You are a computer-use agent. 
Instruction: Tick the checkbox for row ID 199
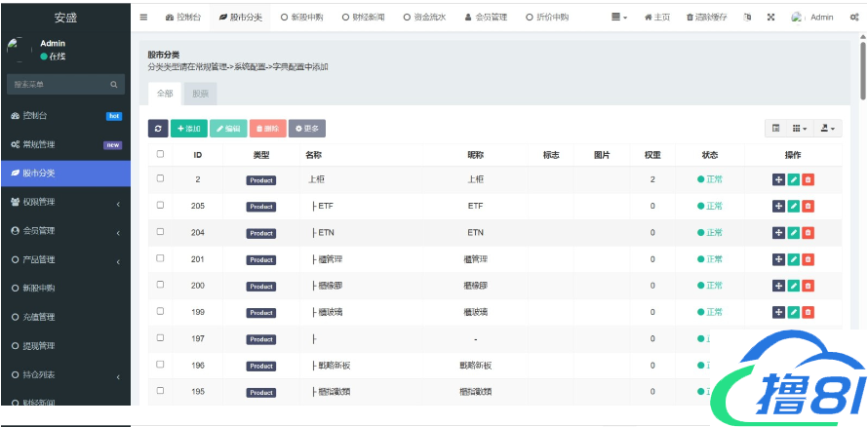tap(160, 311)
